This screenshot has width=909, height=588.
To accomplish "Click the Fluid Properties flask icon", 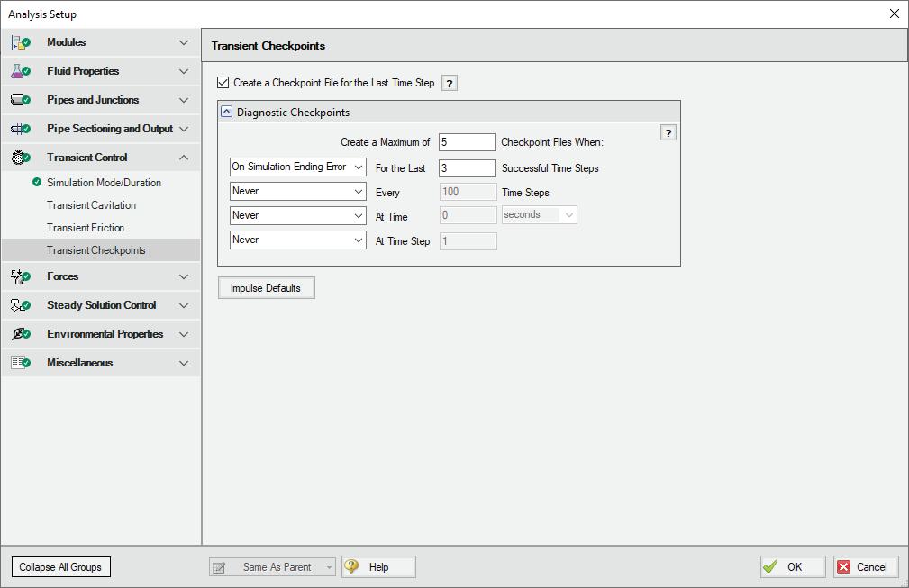I will pyautogui.click(x=21, y=71).
